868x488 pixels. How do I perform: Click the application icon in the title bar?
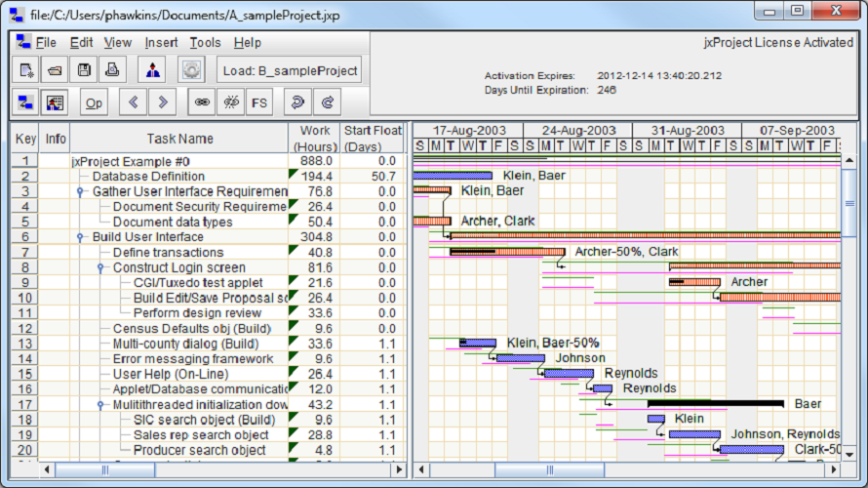click(18, 15)
